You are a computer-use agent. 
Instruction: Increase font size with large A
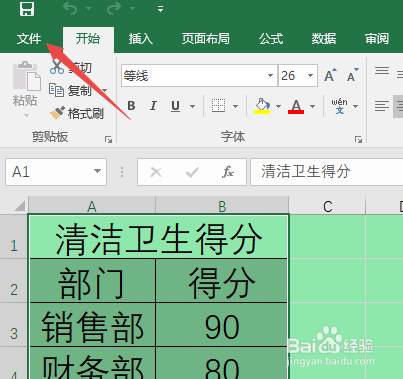click(x=330, y=75)
